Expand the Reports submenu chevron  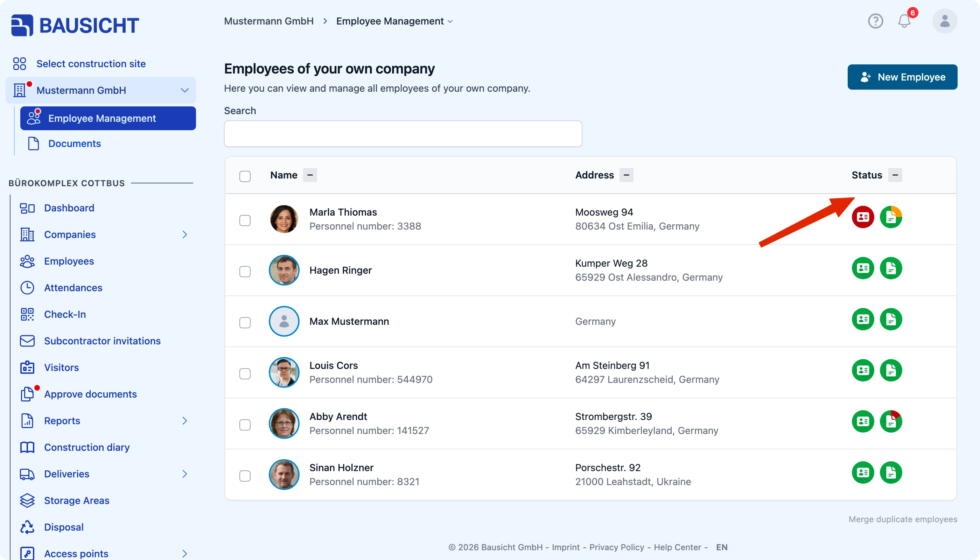coord(184,421)
